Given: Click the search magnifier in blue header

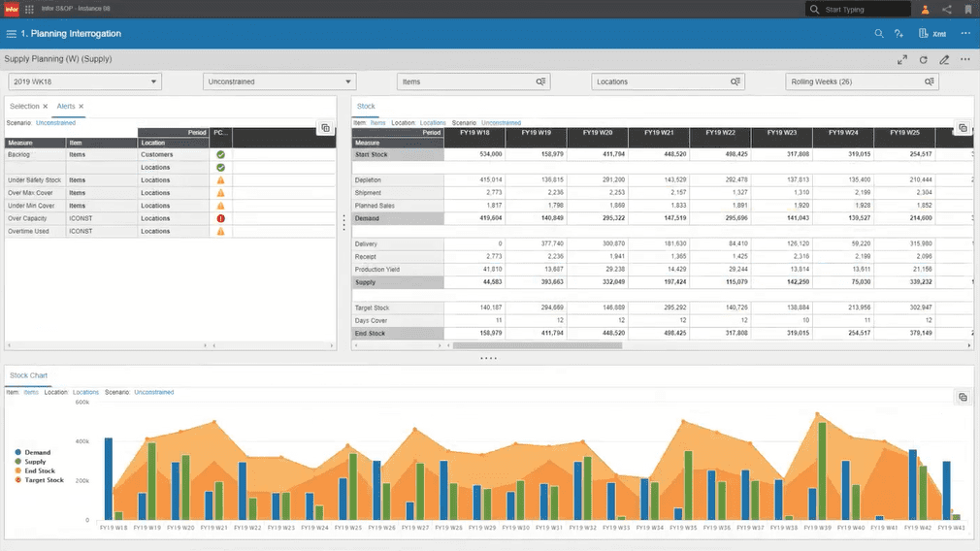Looking at the screenshot, I should pos(879,34).
